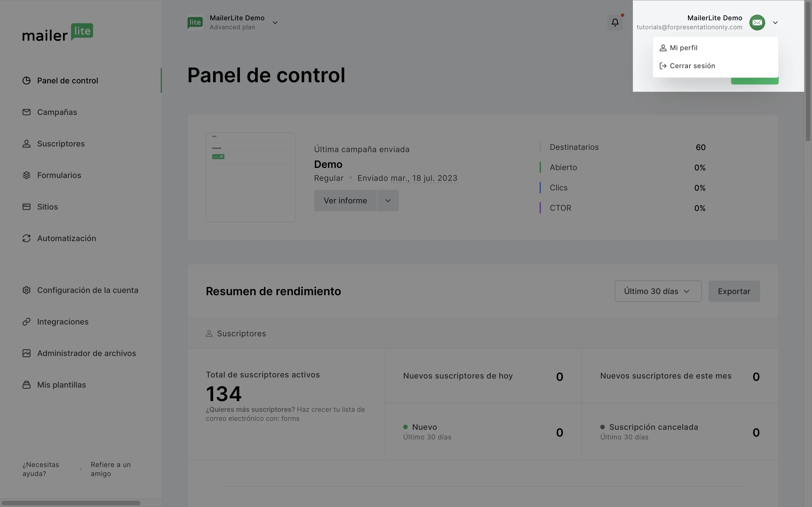Click the notification bell icon
Screen dimensions: 812x507
[x=615, y=23]
